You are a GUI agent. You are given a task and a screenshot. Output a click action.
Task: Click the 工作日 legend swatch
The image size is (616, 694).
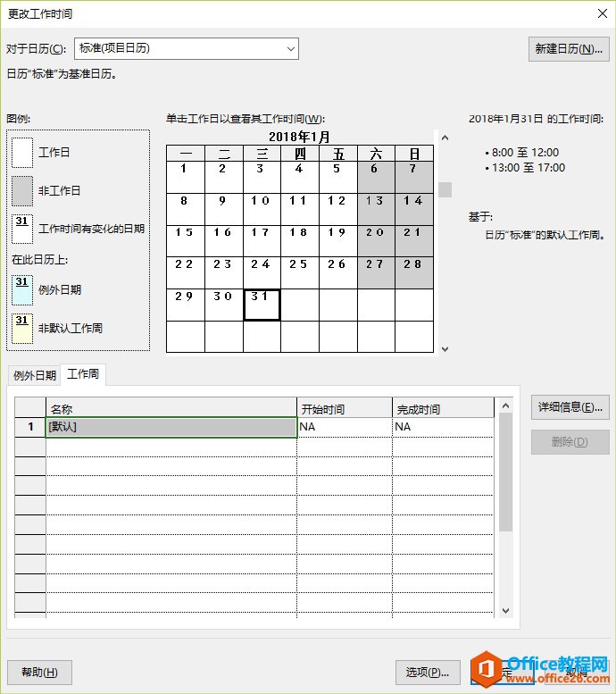point(22,153)
